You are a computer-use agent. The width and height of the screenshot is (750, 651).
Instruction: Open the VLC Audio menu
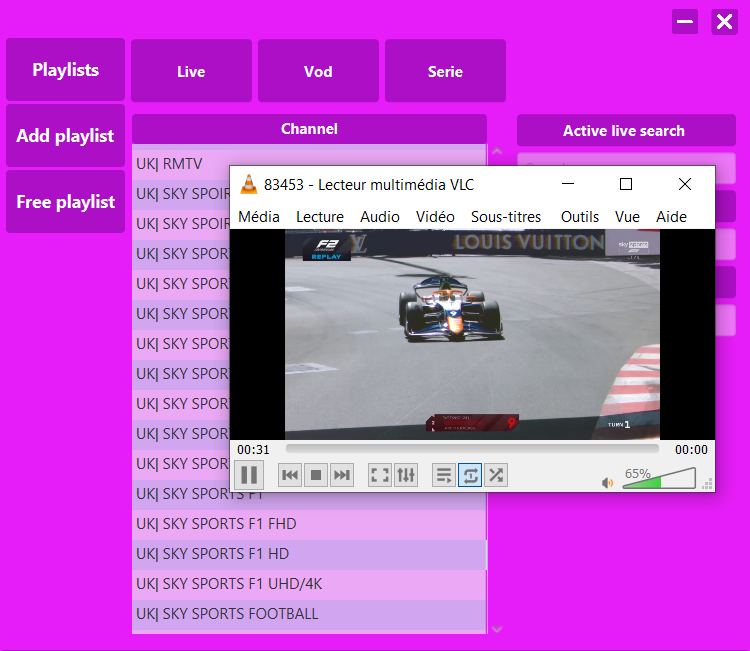tap(380, 217)
